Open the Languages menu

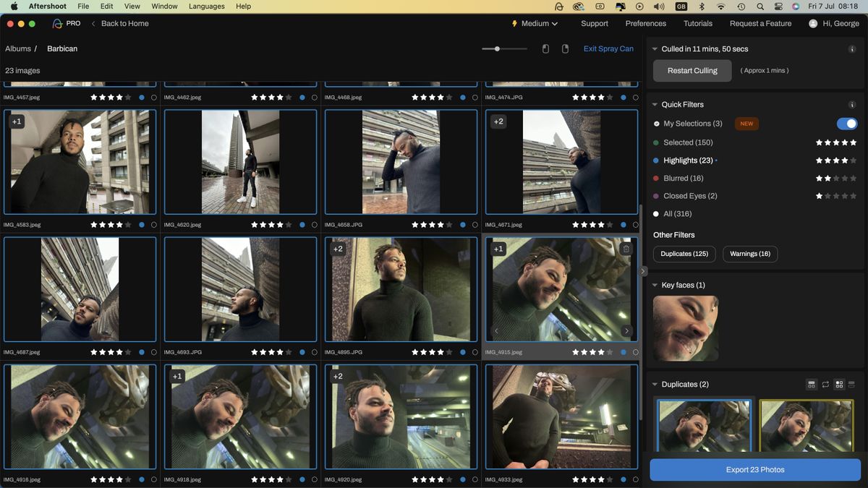tap(207, 6)
